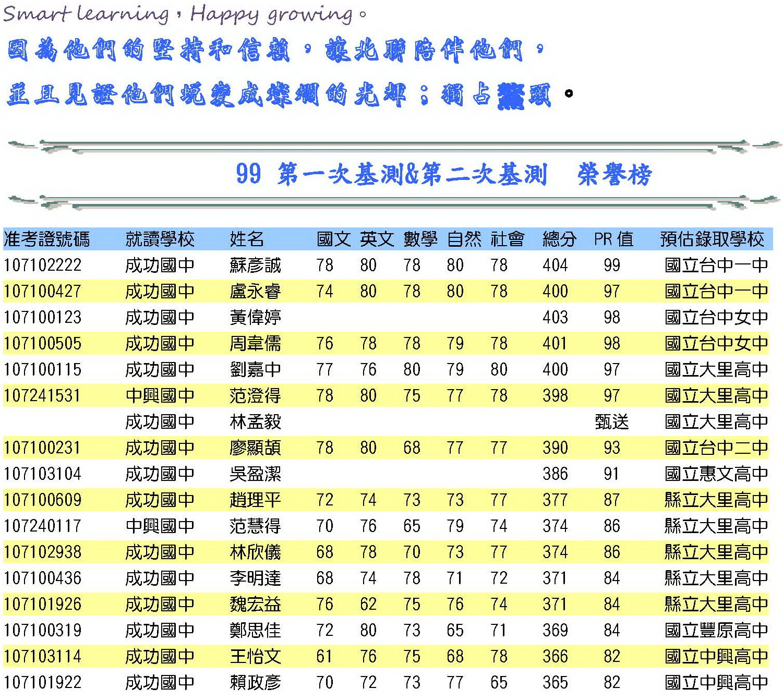The image size is (783, 700).
Task: Click the 英文 column header
Action: tap(377, 239)
